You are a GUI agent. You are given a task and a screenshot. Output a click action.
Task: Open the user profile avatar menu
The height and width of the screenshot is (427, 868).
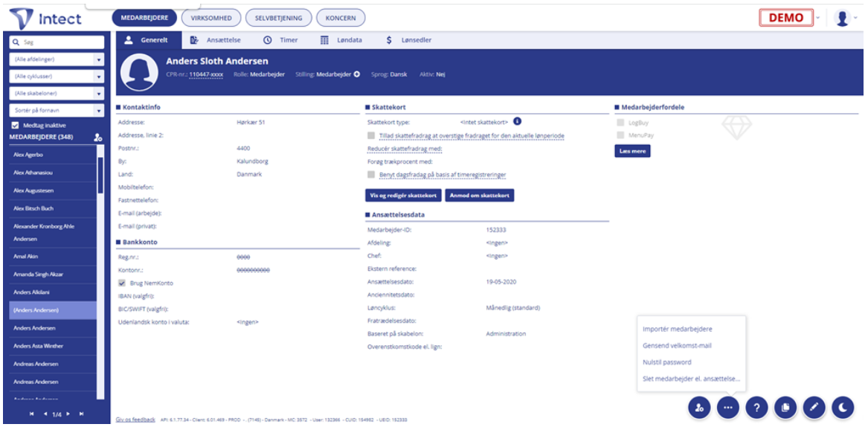click(842, 18)
